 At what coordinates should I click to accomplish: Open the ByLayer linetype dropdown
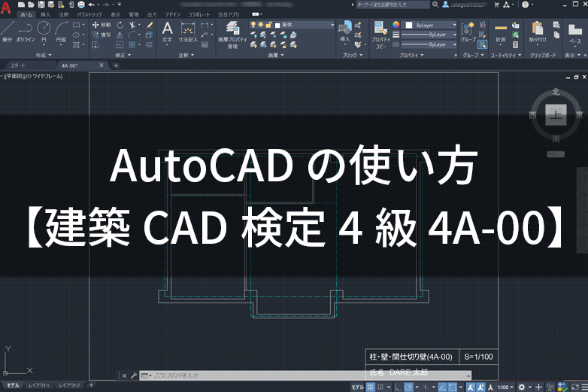[x=429, y=44]
